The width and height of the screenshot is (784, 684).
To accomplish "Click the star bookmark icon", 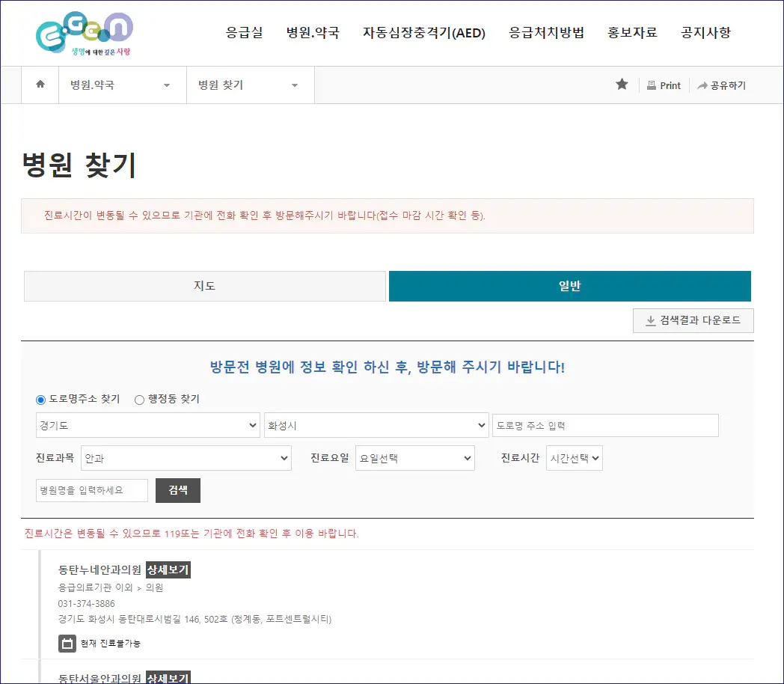I will point(622,85).
